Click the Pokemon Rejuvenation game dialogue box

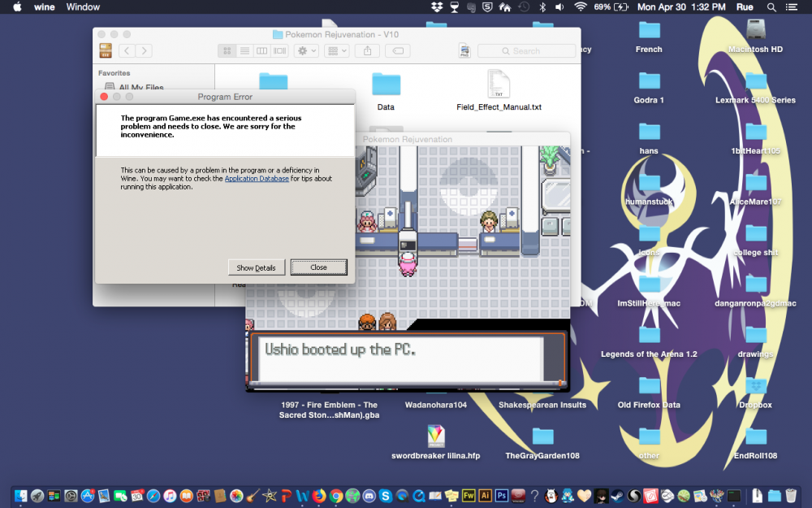click(407, 358)
